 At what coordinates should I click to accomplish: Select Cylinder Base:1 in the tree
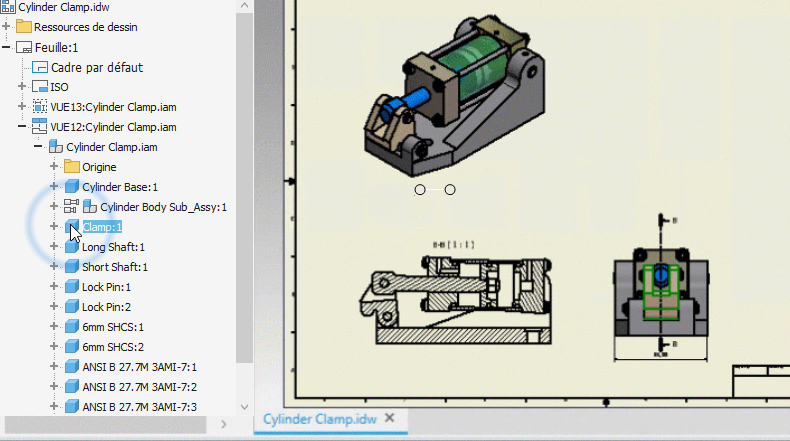[x=120, y=187]
